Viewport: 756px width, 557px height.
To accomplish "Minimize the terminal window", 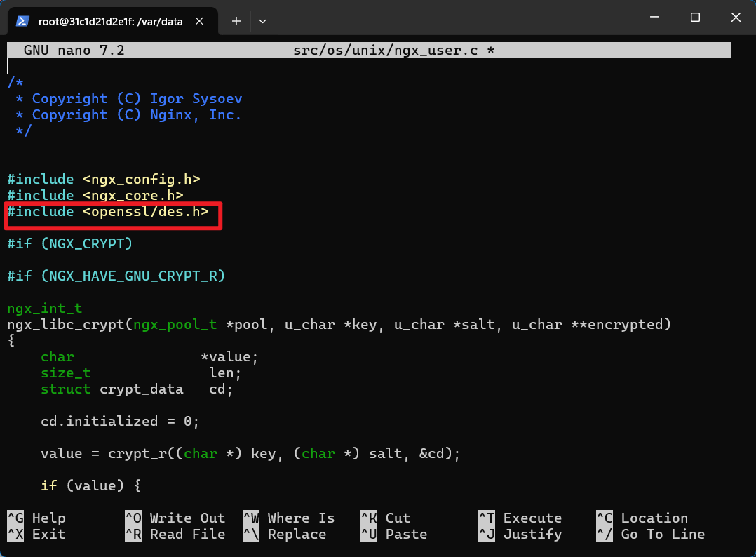I will [x=654, y=18].
